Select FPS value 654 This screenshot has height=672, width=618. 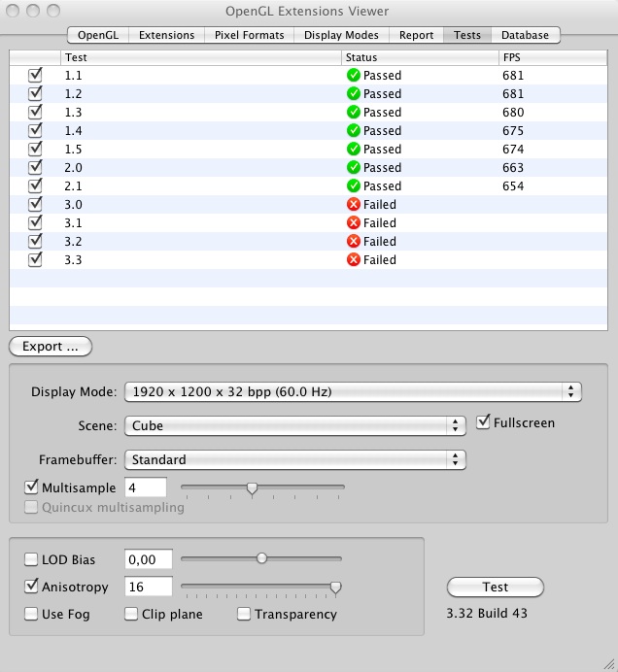(513, 186)
